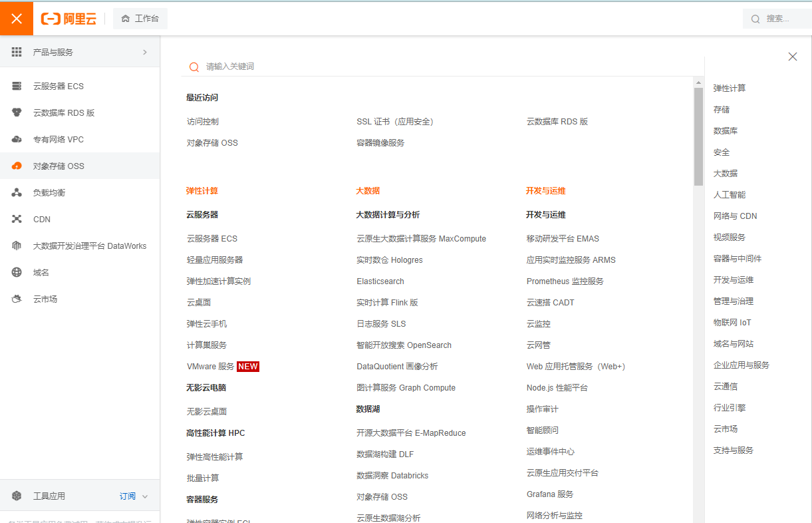Click the 云市场 sidebar icon
812x523 pixels.
(17, 299)
